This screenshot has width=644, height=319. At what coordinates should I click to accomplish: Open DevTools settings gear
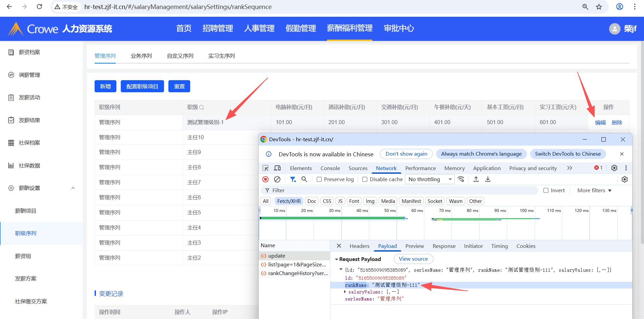614,168
